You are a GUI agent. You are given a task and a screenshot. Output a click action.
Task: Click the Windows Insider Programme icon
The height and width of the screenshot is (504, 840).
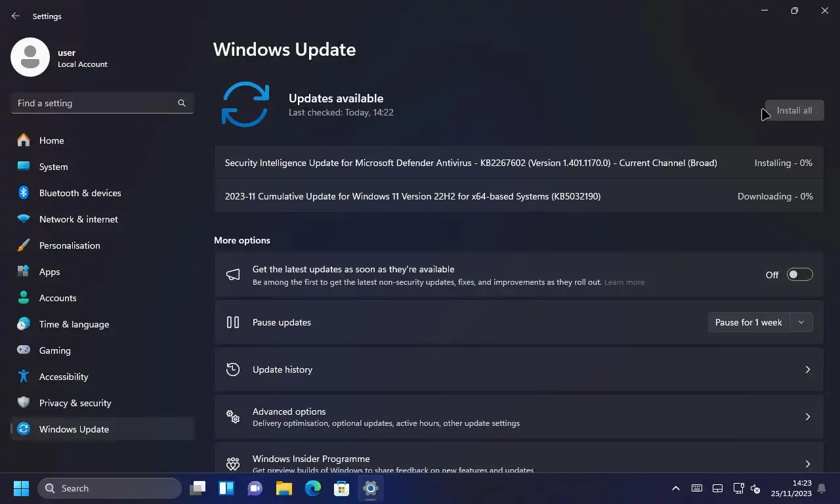click(x=233, y=464)
